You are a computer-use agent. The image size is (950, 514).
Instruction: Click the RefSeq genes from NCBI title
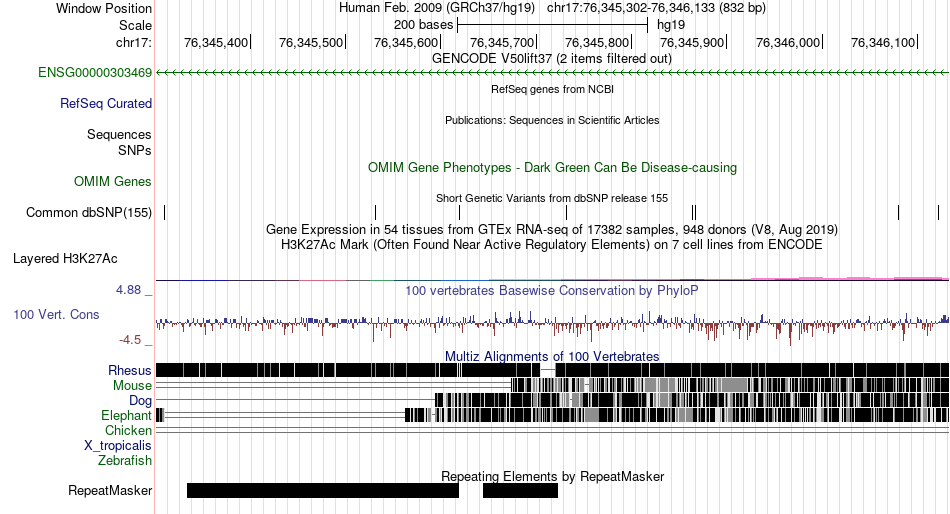point(553,89)
